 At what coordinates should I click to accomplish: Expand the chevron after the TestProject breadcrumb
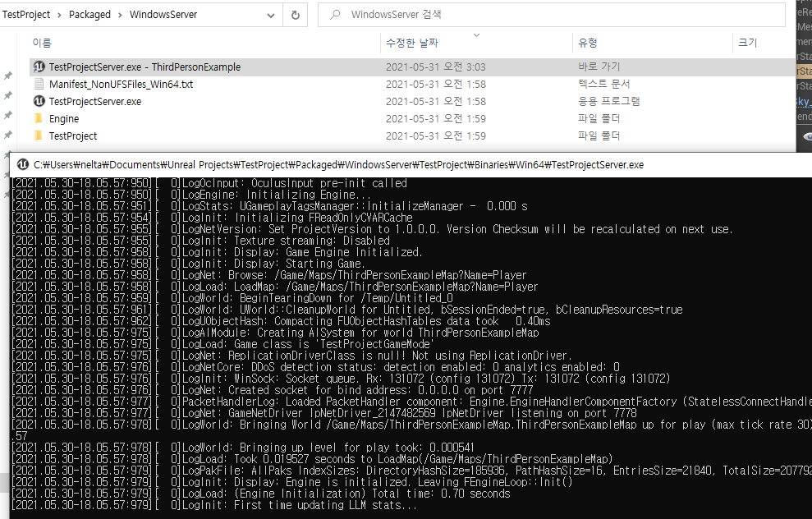coord(59,15)
